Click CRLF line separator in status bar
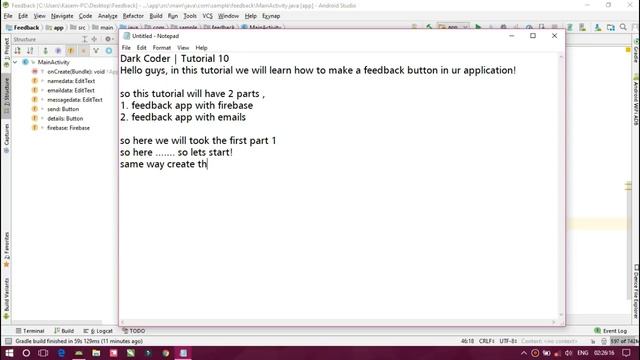Screen dimensions: 640x360 point(487,341)
